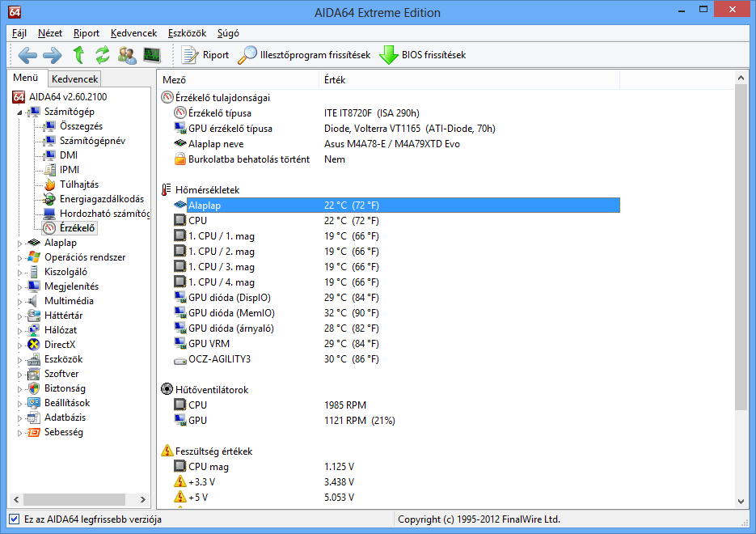The image size is (756, 534).
Task: Click the Sebesség benchmark icon
Action: pyautogui.click(x=34, y=432)
